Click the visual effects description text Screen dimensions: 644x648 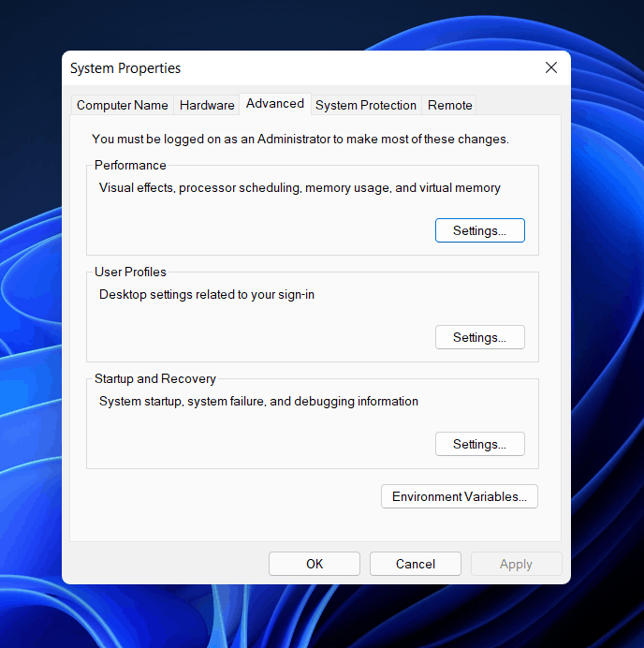(300, 187)
